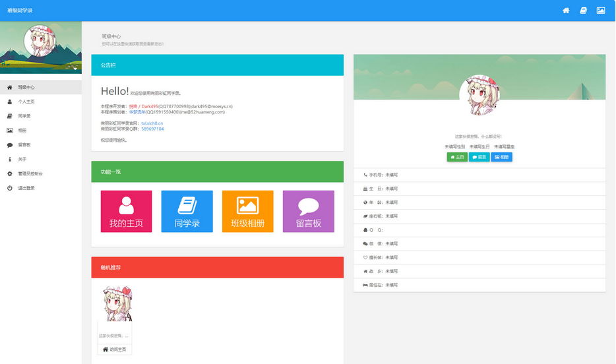
Task: Click the 居住在: 未填写 row
Action: 479,285
